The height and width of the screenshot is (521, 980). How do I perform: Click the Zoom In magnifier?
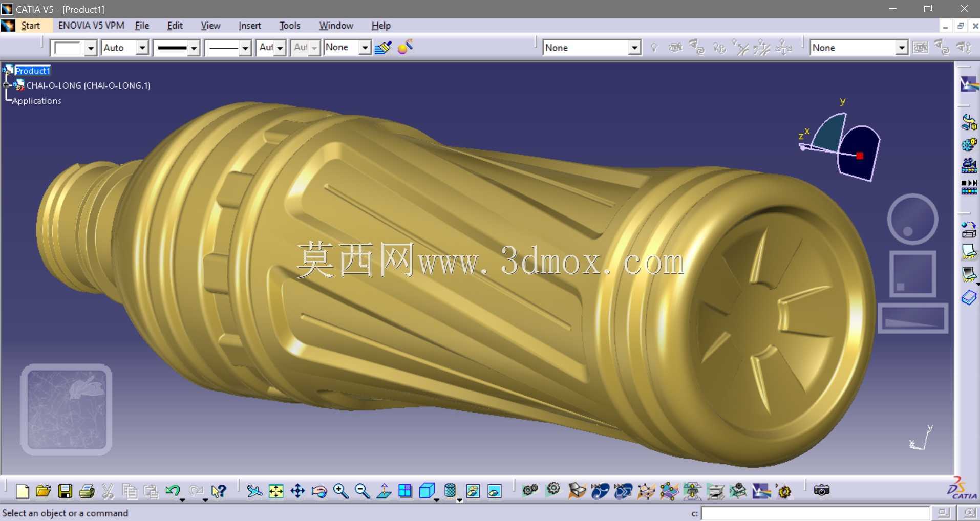tap(340, 491)
